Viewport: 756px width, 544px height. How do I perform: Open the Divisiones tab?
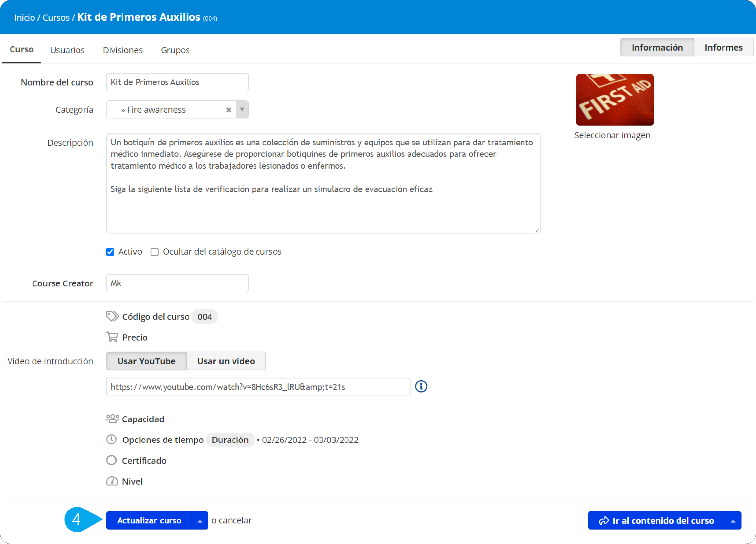tap(123, 50)
